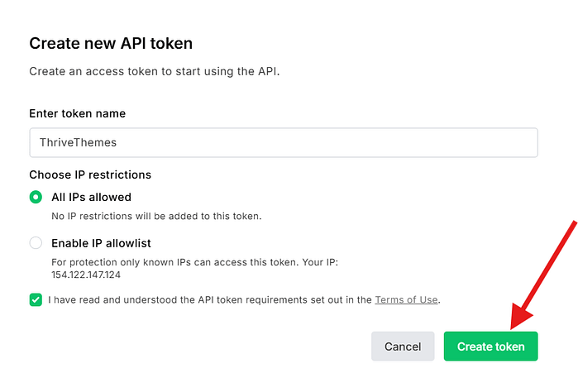This screenshot has width=578, height=392.
Task: Click the "Choose IP restrictions" section label
Action: click(x=90, y=174)
